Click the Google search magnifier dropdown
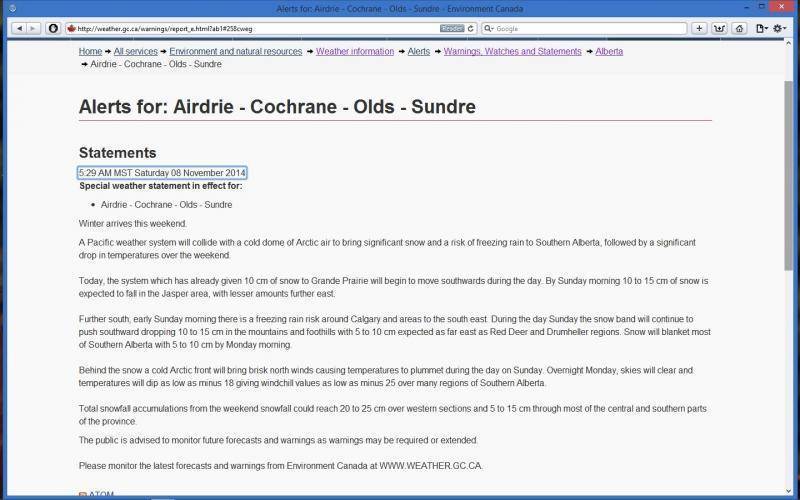This screenshot has width=800, height=500. click(491, 29)
